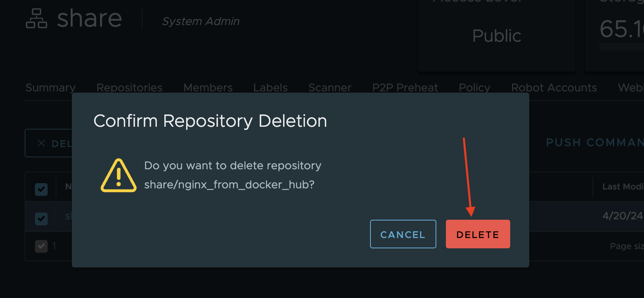Click the share project hierarchy icon
This screenshot has height=298, width=644.
(36, 19)
